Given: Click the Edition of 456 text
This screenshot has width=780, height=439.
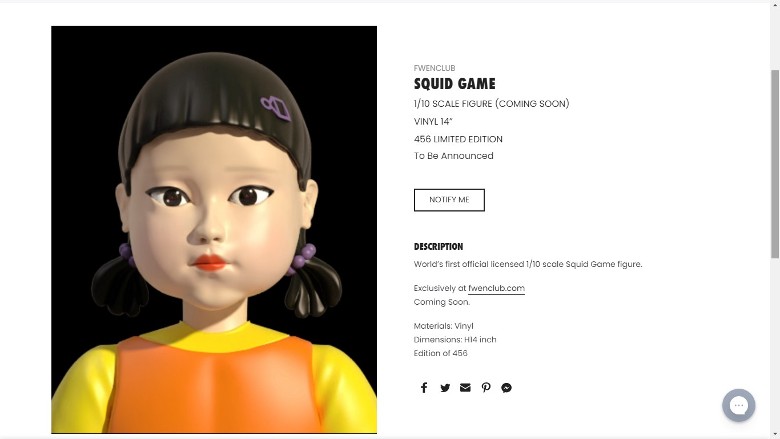Looking at the screenshot, I should [440, 353].
